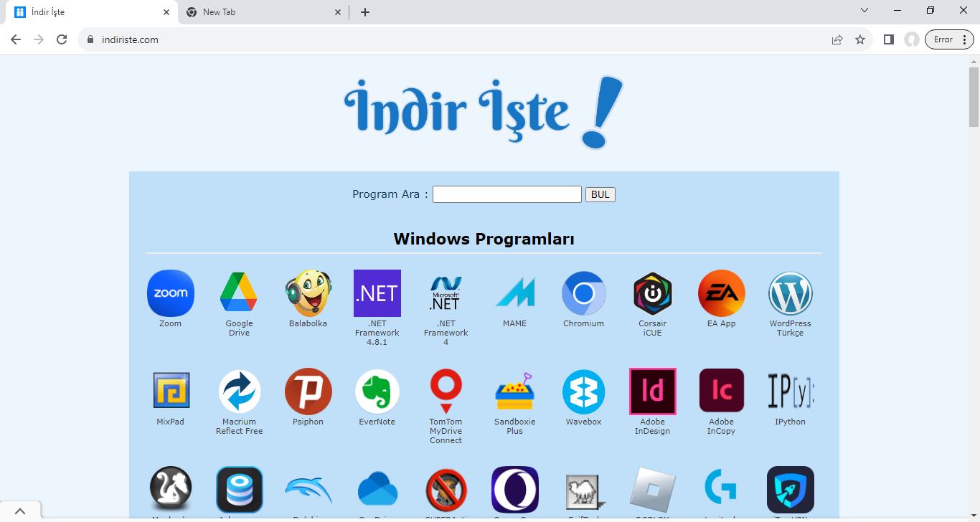Open the Dolphin emulator icon

[308, 490]
